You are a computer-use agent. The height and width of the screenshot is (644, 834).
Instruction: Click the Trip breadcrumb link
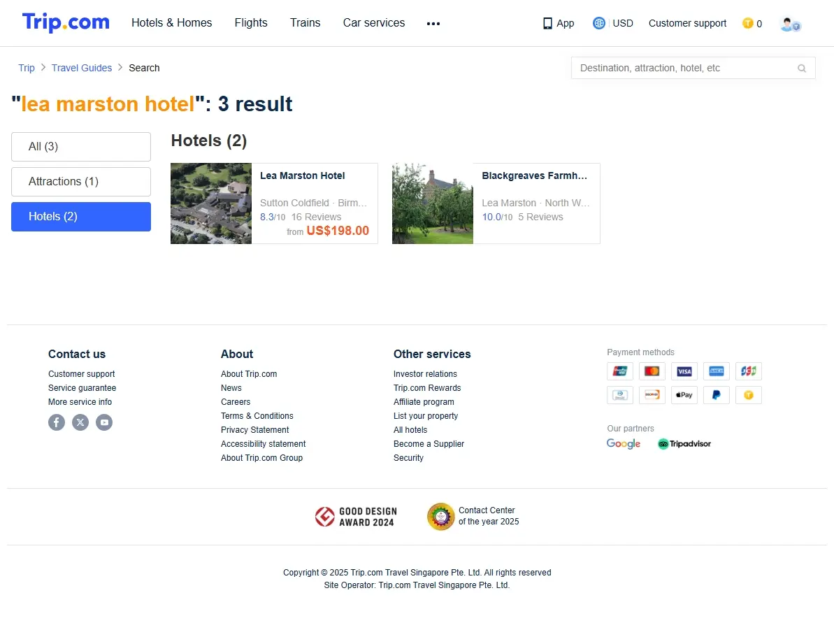point(27,68)
